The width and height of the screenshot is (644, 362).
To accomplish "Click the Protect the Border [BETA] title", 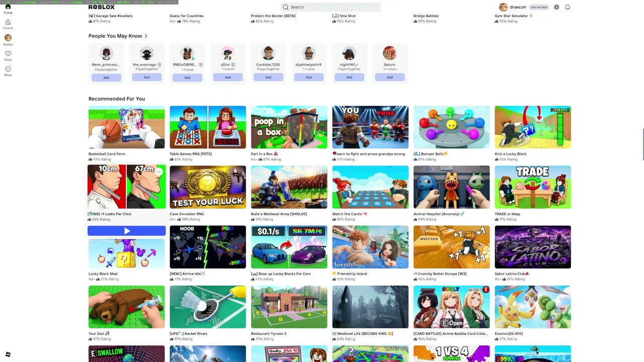I will (x=273, y=16).
